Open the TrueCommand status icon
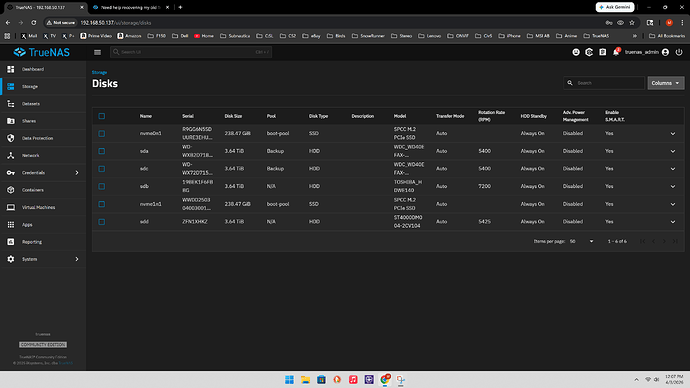Viewport: 690px width, 388px height. point(589,52)
